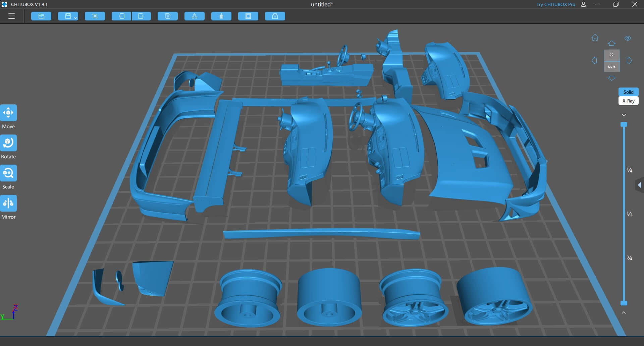644x346 pixels.
Task: Click the open file folder icon
Action: pos(41,16)
